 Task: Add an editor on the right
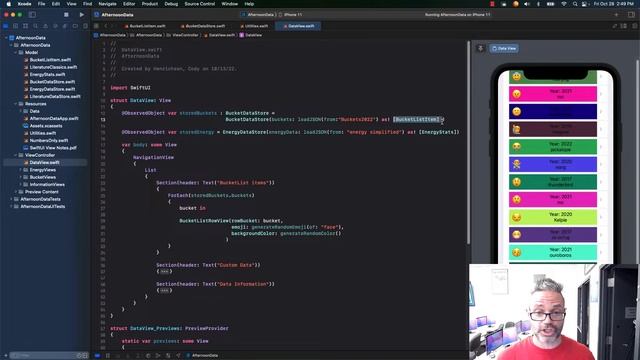pyautogui.click(x=634, y=26)
